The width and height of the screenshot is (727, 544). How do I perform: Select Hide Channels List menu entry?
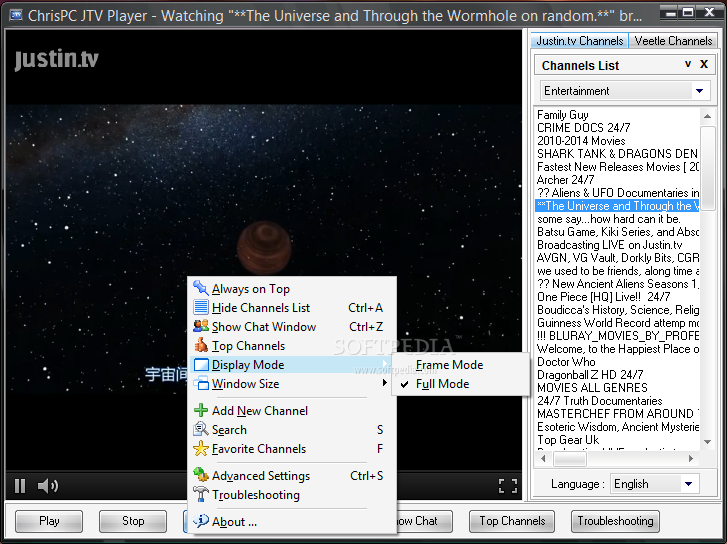point(292,307)
